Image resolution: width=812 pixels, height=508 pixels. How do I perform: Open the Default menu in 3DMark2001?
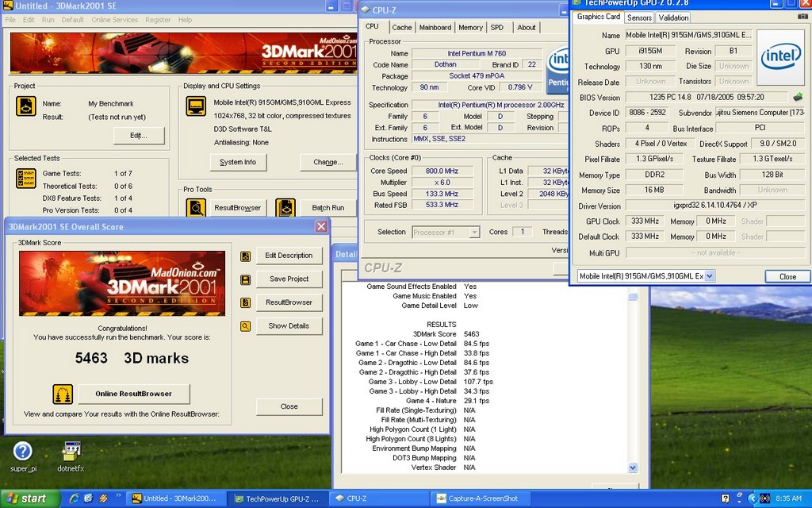(x=72, y=20)
